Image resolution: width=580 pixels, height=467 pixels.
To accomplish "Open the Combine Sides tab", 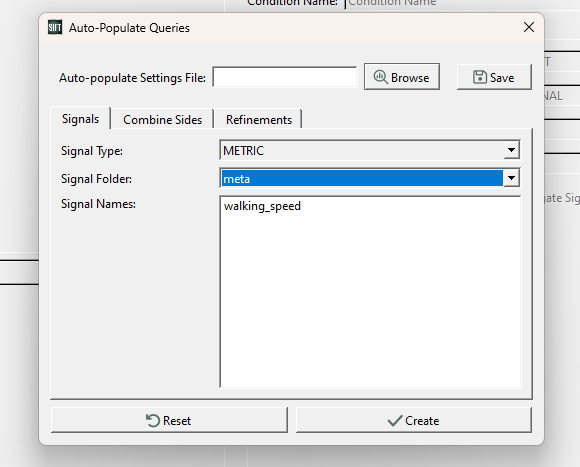I will tap(162, 119).
